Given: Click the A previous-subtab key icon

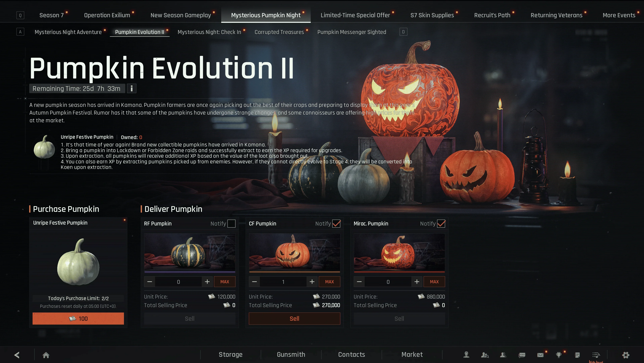Looking at the screenshot, I should point(20,32).
